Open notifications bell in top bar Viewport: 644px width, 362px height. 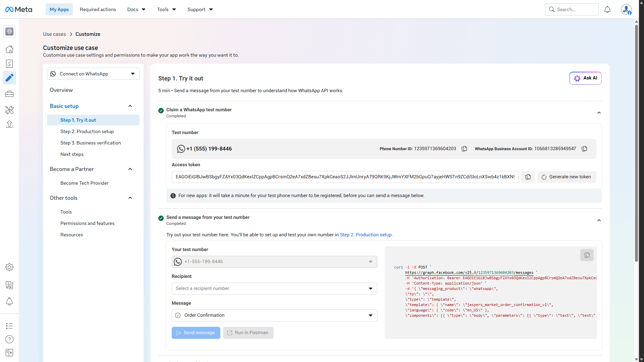tap(607, 9)
